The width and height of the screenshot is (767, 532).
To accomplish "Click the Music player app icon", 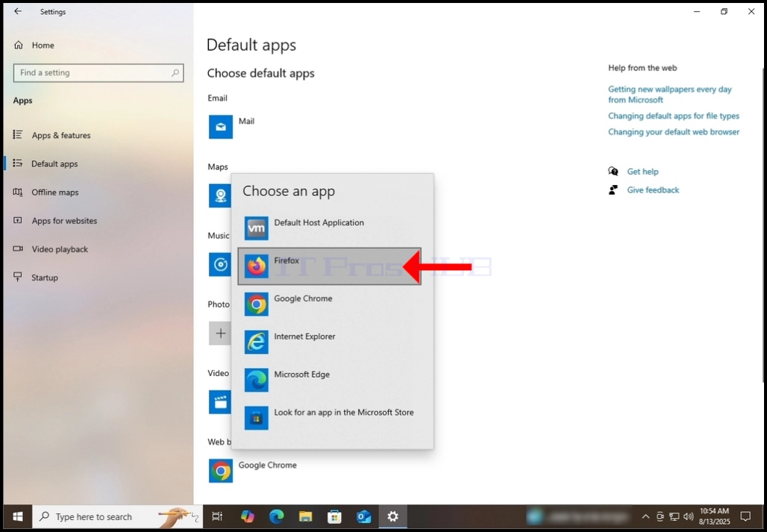I will pyautogui.click(x=219, y=265).
